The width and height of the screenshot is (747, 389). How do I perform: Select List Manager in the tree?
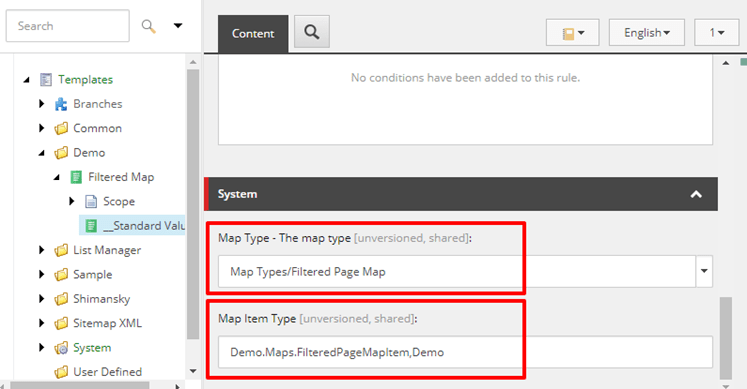(x=107, y=250)
